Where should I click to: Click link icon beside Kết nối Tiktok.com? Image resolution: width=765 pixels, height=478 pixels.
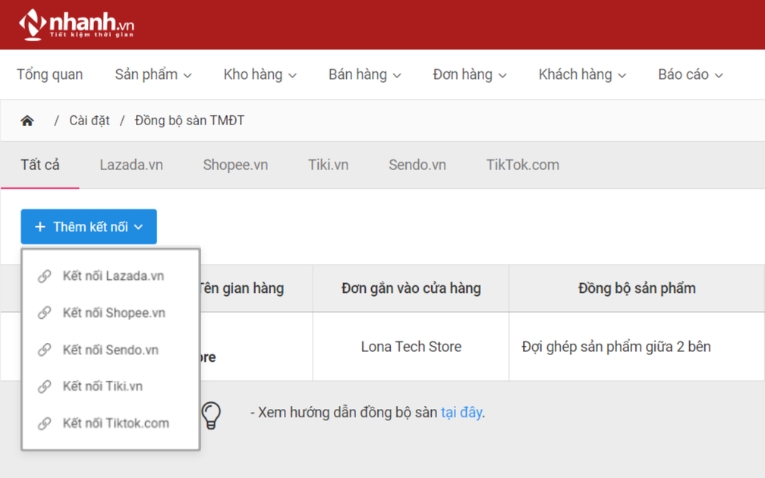(x=44, y=423)
